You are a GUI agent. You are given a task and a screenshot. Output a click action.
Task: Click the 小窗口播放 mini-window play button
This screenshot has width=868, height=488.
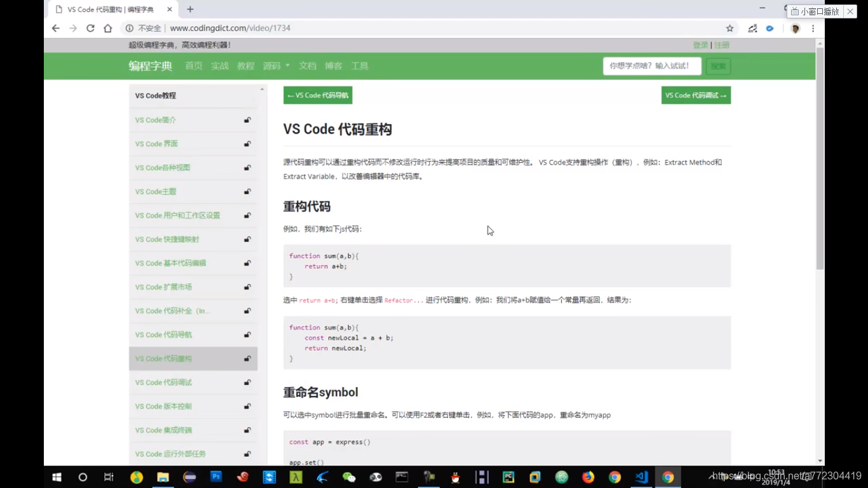click(815, 11)
